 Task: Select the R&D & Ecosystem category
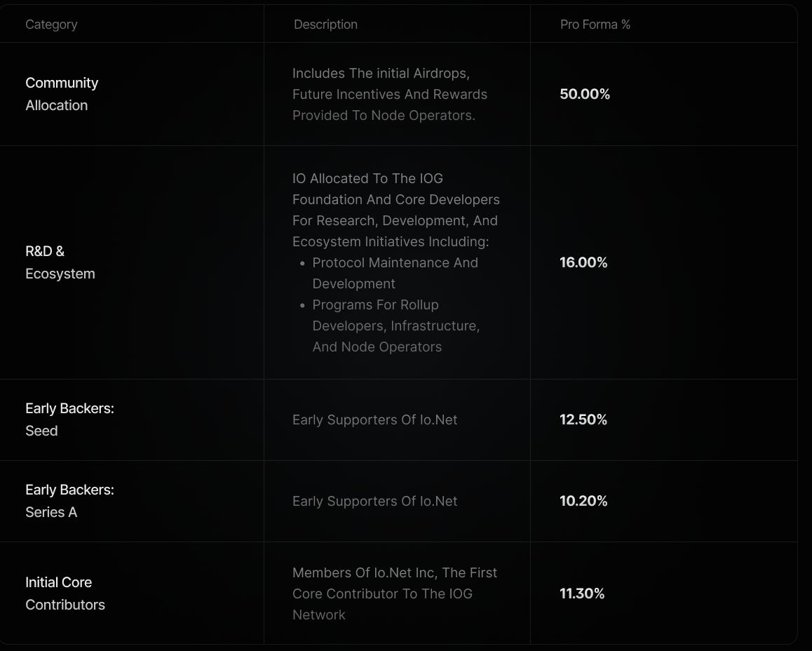(60, 262)
